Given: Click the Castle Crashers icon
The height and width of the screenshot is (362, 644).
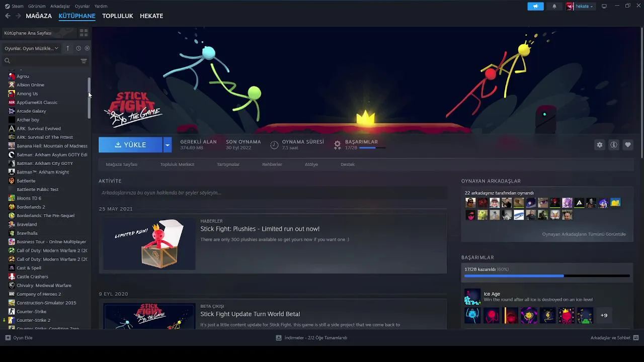Looking at the screenshot, I should (x=12, y=277).
